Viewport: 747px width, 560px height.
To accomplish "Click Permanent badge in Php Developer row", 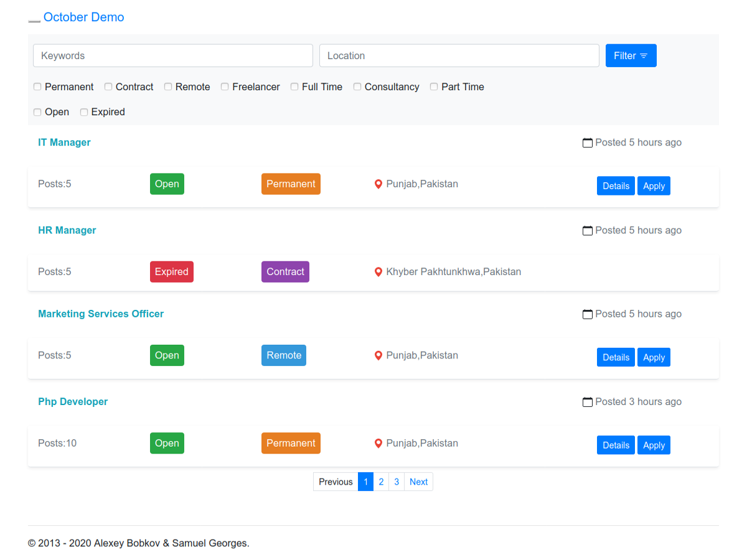I will click(291, 443).
